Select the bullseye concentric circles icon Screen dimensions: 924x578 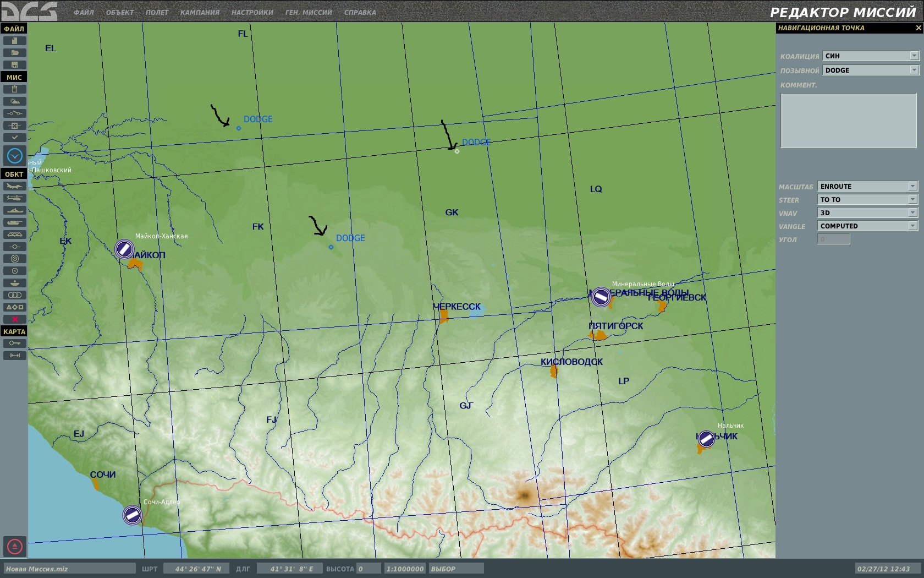point(14,259)
